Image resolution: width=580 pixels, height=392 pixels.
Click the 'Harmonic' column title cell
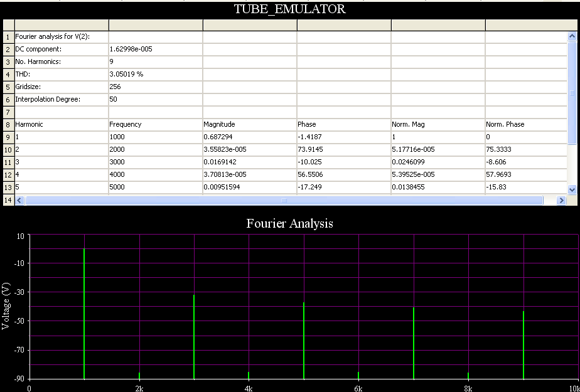[62, 125]
